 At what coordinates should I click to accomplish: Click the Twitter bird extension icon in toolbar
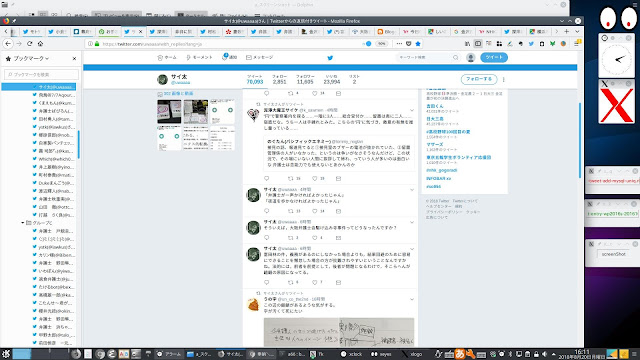(x=531, y=44)
